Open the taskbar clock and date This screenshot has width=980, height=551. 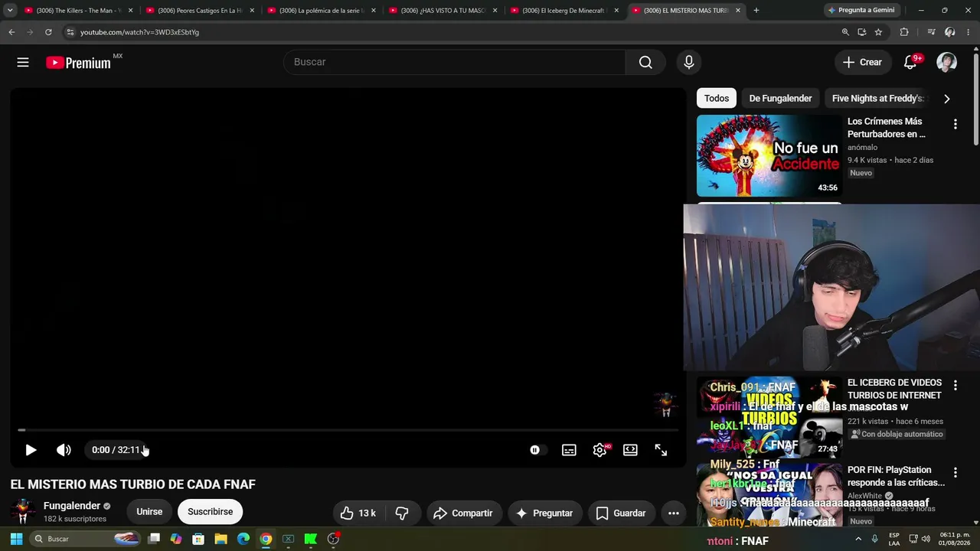coord(955,539)
